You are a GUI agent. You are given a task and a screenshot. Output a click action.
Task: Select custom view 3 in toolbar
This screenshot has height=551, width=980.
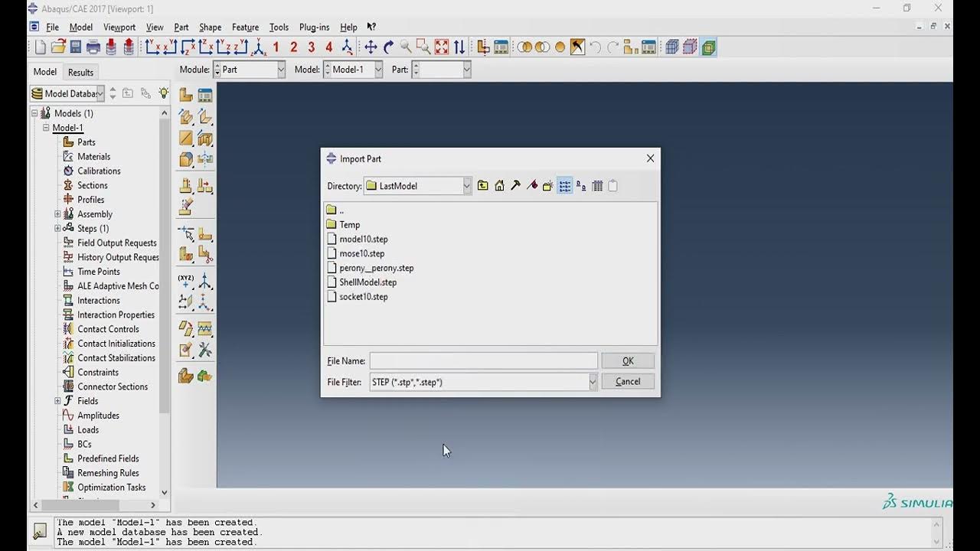pos(312,47)
